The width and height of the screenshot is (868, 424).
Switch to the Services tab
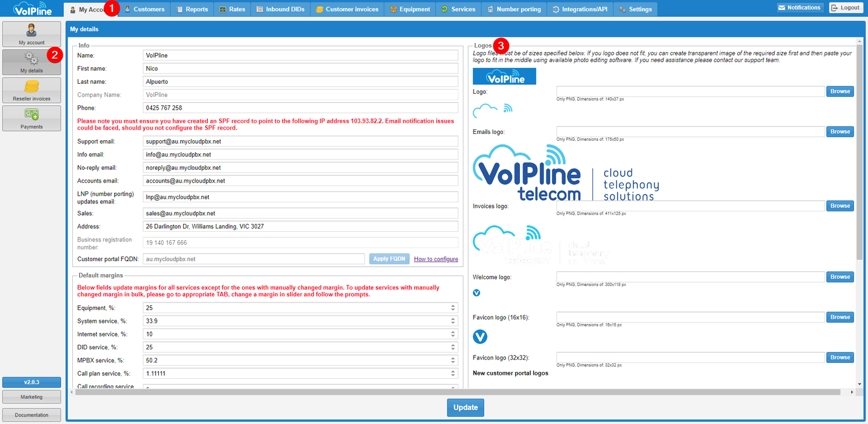point(458,9)
